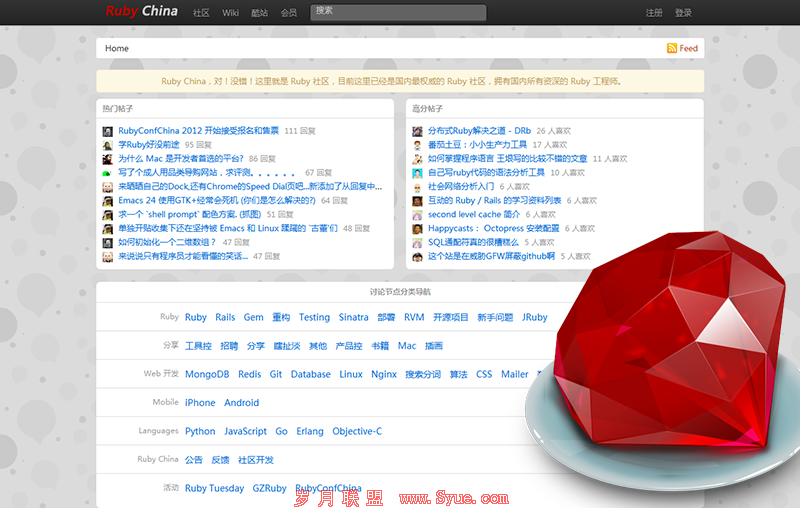
Task: Click avatar beside 如何初始化一个二维数组 post
Action: [107, 243]
